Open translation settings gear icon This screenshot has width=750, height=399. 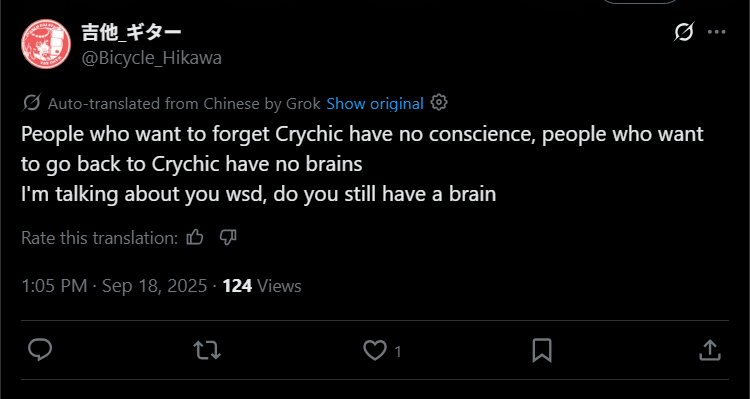point(439,102)
